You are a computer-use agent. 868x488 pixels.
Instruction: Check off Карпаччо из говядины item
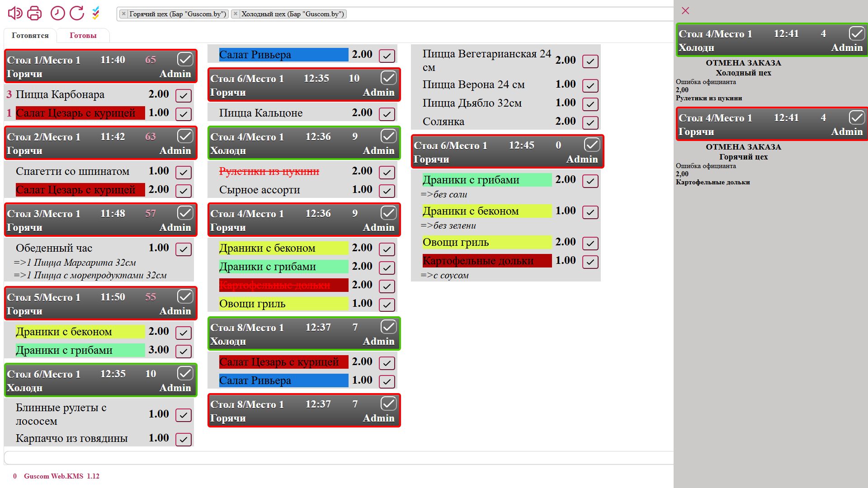pos(183,439)
